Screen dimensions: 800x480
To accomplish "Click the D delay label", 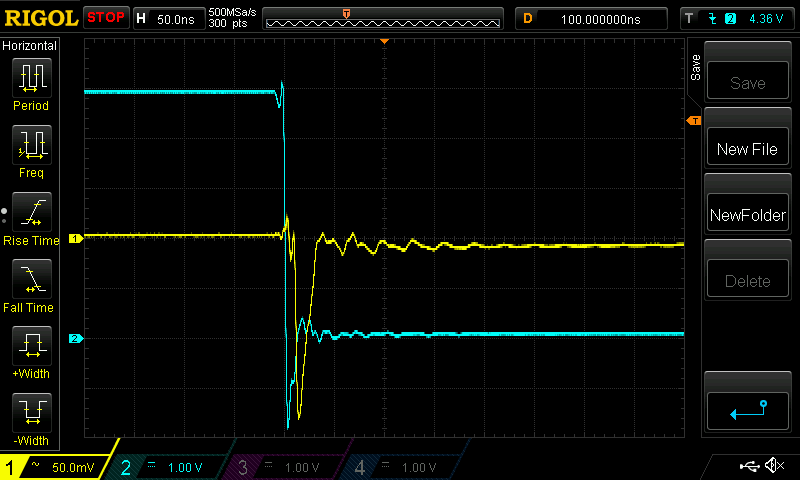I will point(528,19).
